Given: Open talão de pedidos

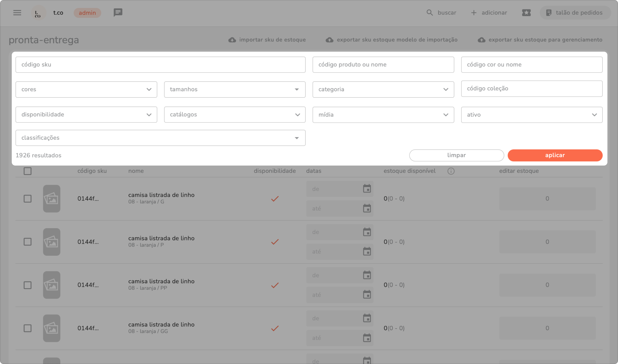Looking at the screenshot, I should (575, 13).
